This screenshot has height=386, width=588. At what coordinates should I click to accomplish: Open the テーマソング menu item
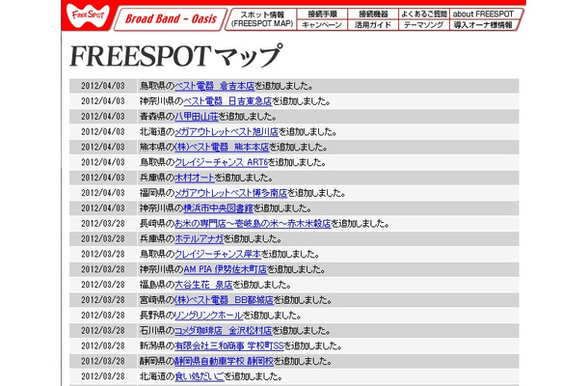coord(424,25)
